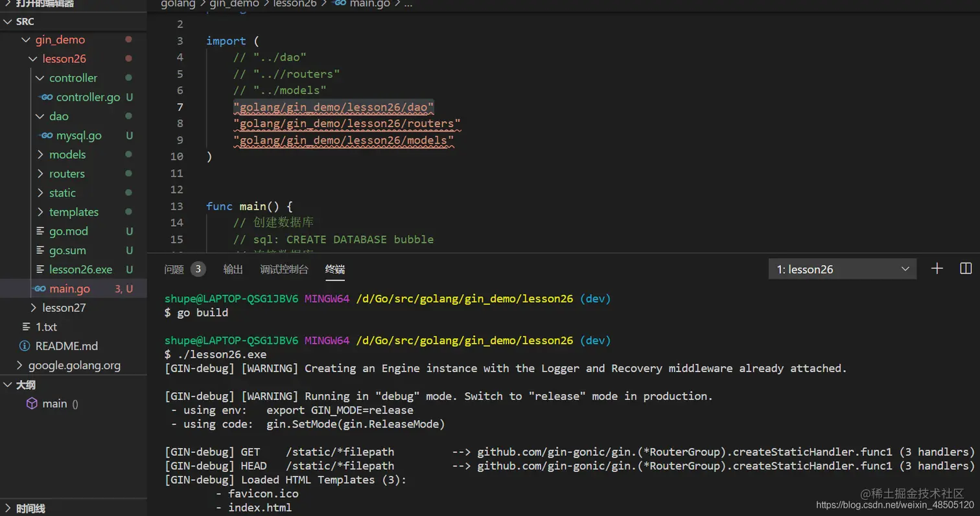Collapse the gin_demo folder
The width and height of the screenshot is (980, 516).
point(25,40)
